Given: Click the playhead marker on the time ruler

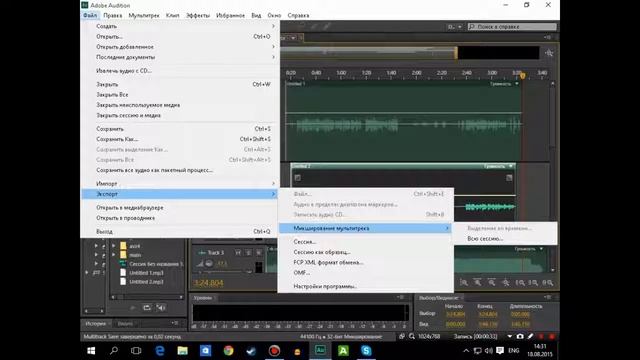Looking at the screenshot, I should click(x=522, y=76).
